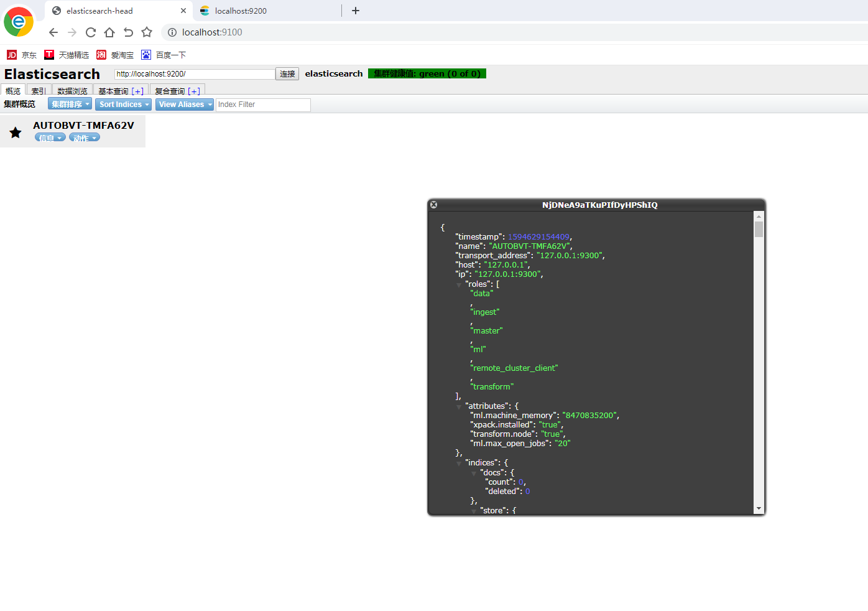Collapse the "attributes" object in JSON

459,406
